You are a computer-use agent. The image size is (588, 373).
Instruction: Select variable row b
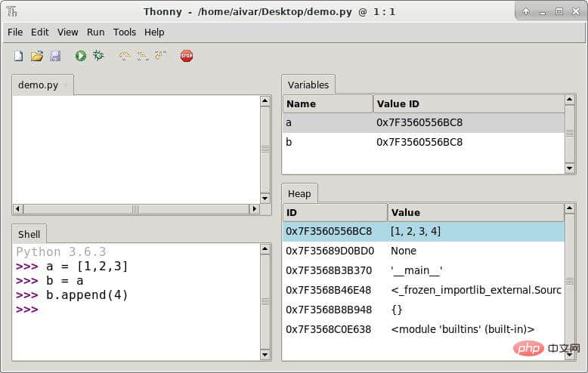pyautogui.click(x=423, y=142)
